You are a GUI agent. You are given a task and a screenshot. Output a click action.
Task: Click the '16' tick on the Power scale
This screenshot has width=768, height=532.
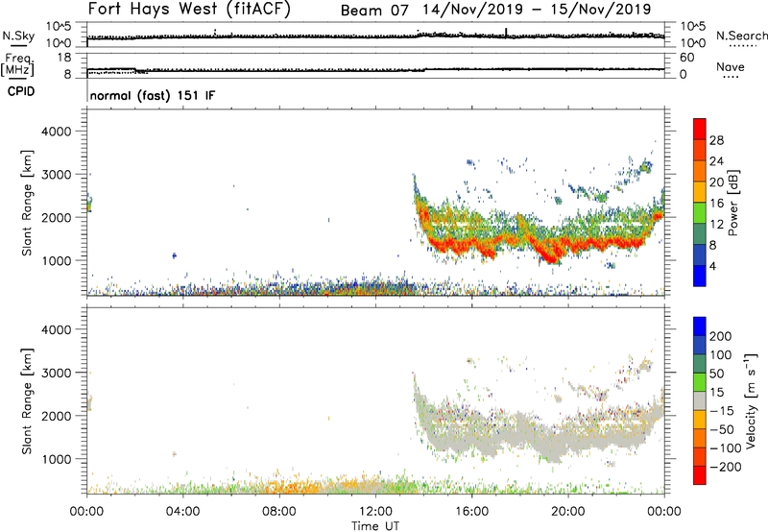tap(716, 204)
